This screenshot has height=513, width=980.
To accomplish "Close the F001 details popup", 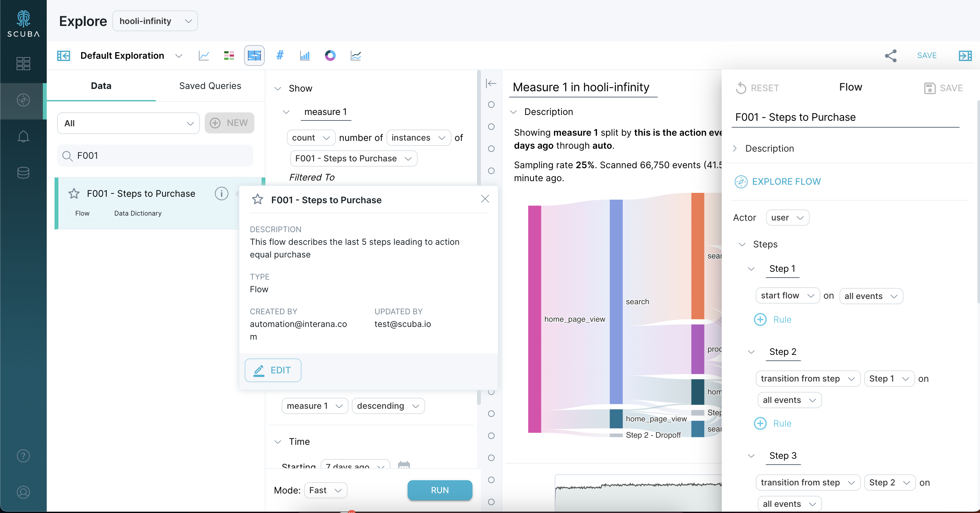I will click(x=485, y=199).
